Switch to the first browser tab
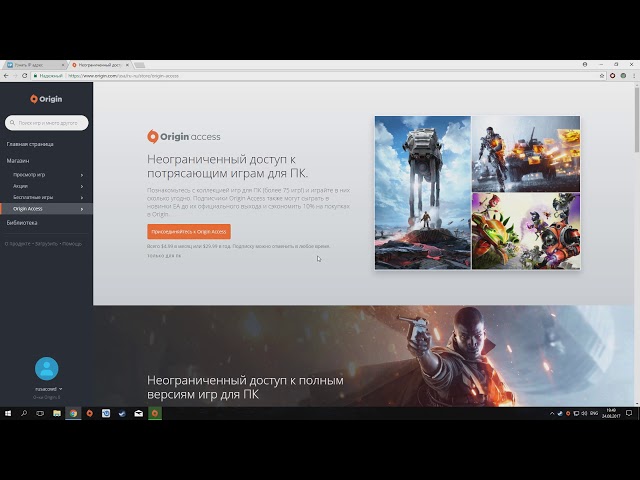 [x=33, y=65]
